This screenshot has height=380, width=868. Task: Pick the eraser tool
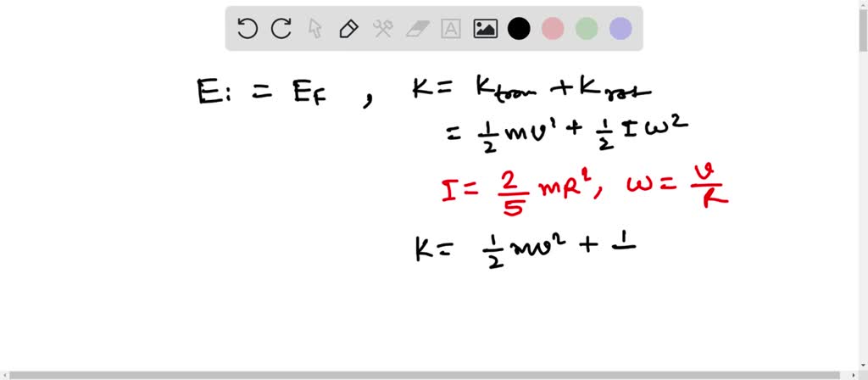pos(417,29)
